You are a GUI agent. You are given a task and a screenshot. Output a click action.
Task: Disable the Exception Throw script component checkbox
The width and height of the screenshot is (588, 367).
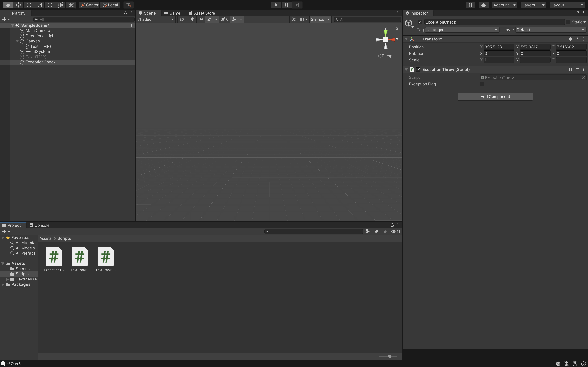click(418, 70)
